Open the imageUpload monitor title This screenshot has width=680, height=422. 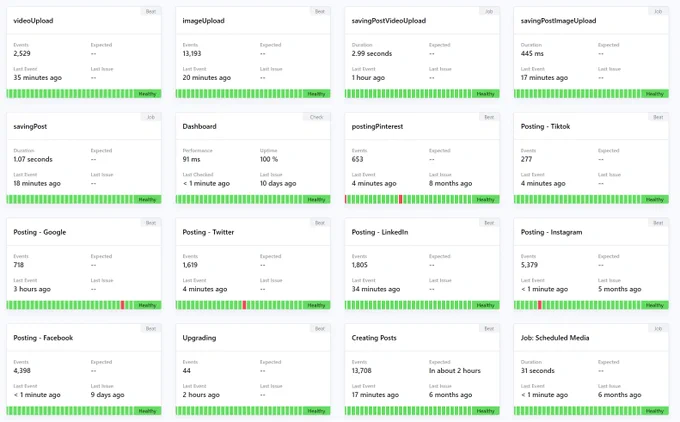pyautogui.click(x=203, y=21)
